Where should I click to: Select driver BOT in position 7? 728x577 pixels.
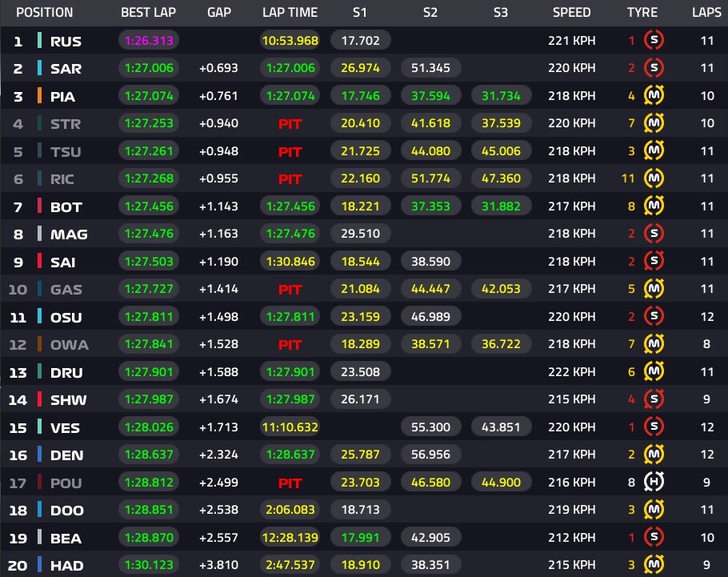point(66,206)
